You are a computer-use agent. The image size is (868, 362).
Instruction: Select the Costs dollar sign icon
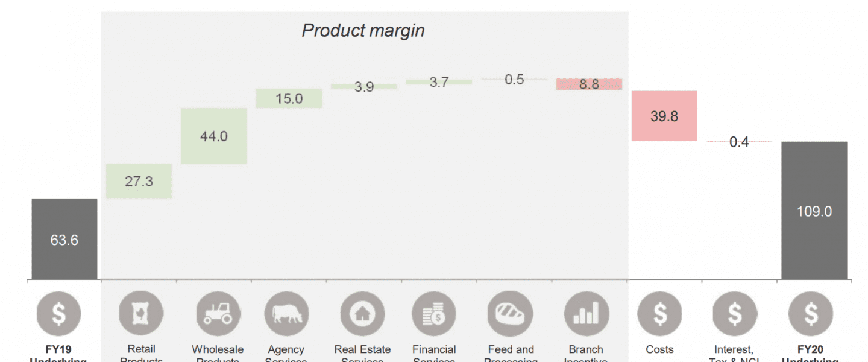659,314
